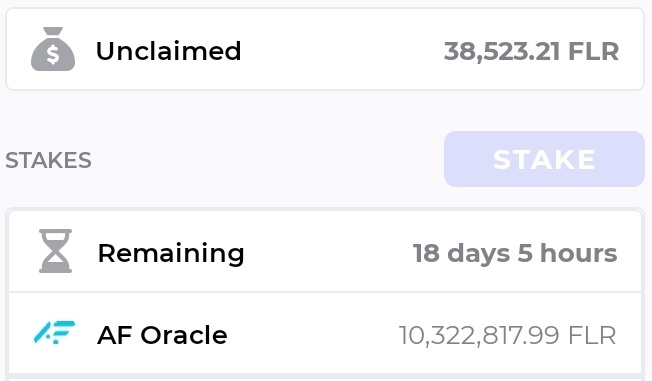652x381 pixels.
Task: Open the Remaining time row
Action: [325, 251]
